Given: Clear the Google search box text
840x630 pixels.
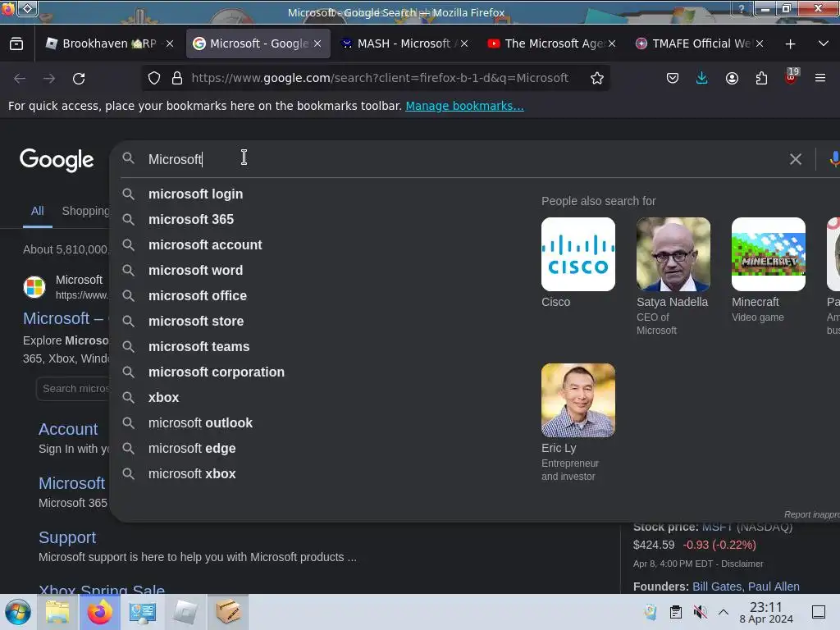Looking at the screenshot, I should pyautogui.click(x=796, y=159).
